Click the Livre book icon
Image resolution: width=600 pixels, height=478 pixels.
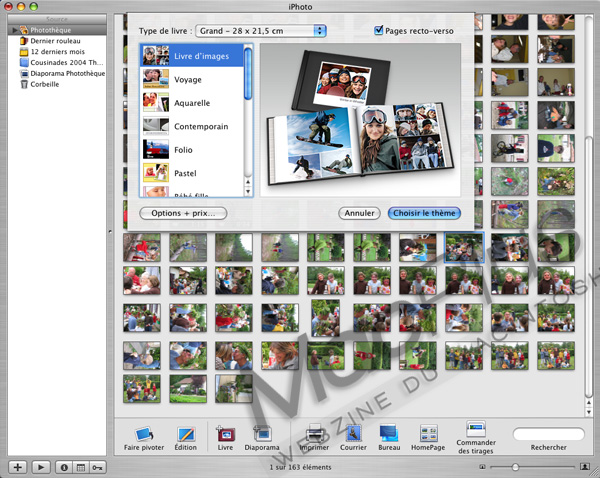(x=225, y=434)
